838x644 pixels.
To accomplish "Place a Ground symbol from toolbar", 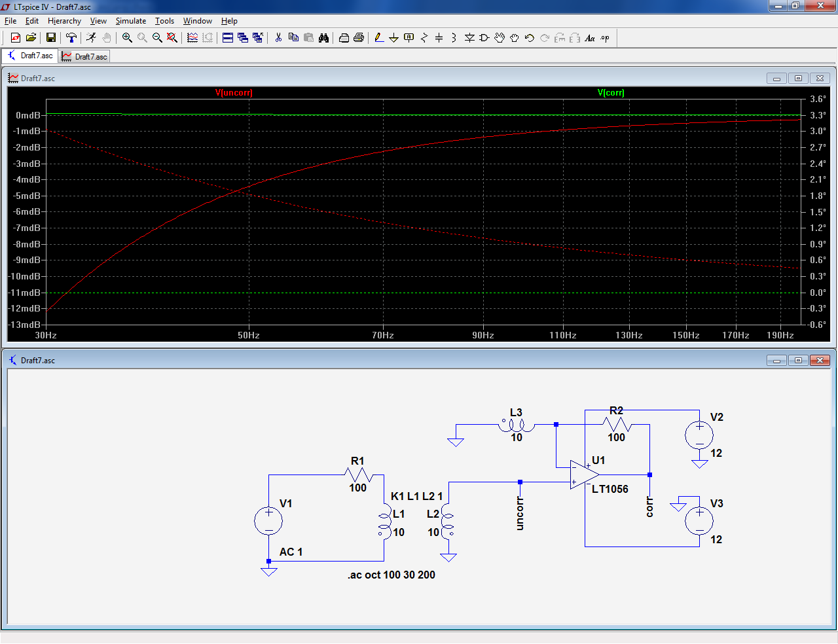I will 393,38.
